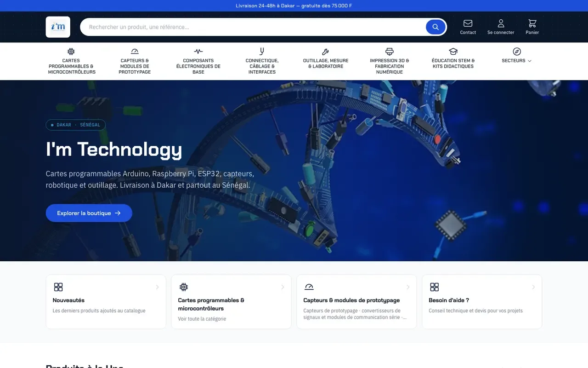
Task: Click the gauge icon in Capteurs card
Action: point(309,287)
